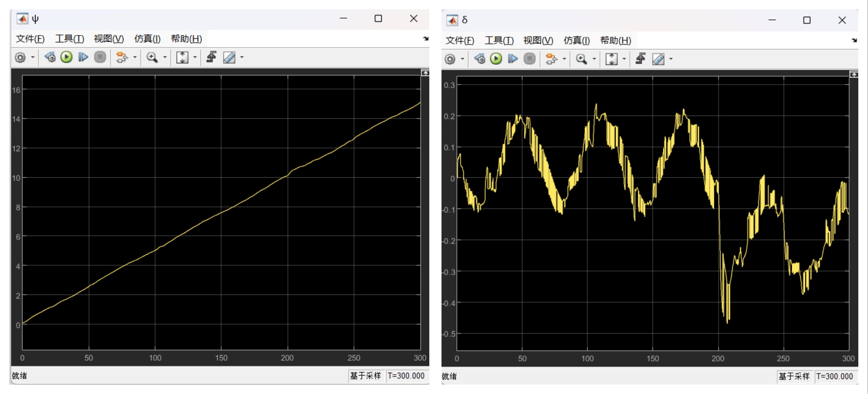The image size is (868, 394).
Task: Click Cursor Measurements icon in ψ scope
Action: [229, 57]
